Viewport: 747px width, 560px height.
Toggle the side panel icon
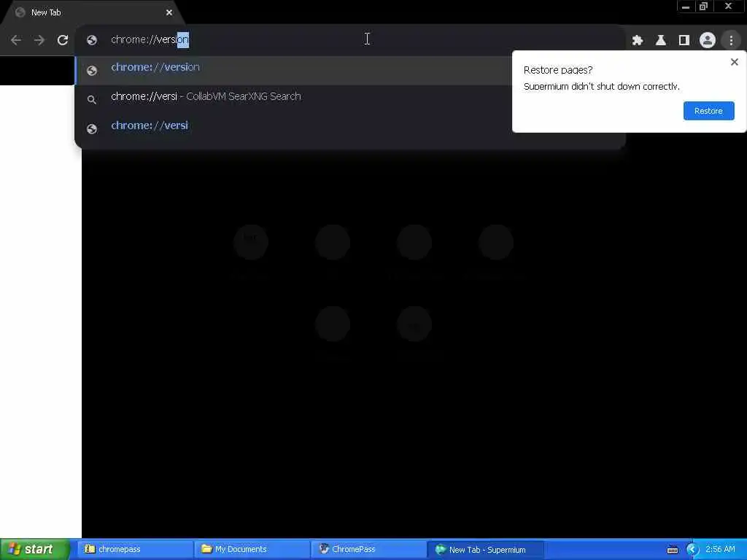tap(684, 40)
